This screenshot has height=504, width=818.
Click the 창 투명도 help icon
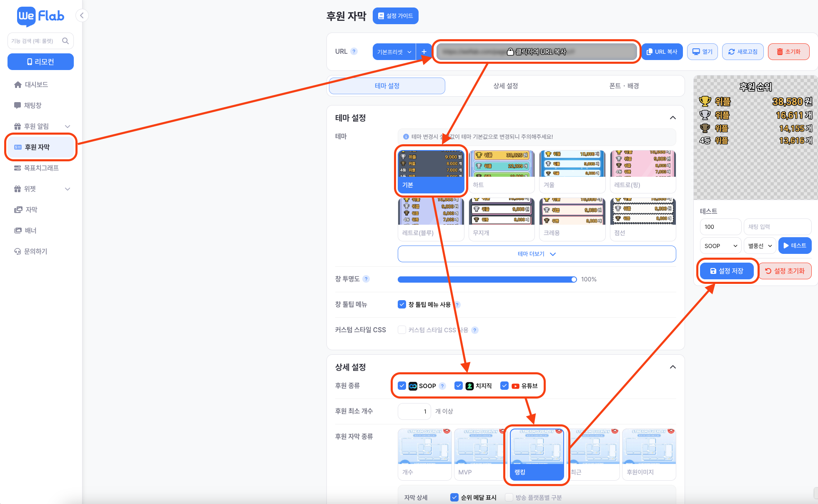click(x=366, y=279)
